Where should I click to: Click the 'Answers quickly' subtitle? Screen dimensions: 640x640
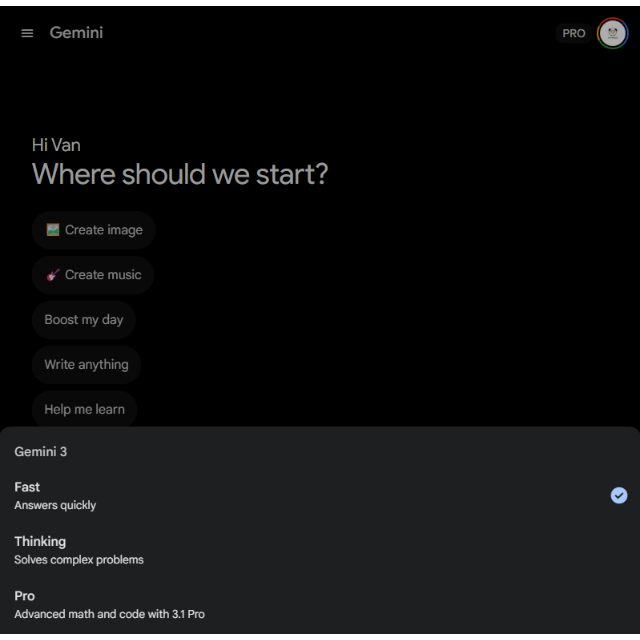click(55, 506)
